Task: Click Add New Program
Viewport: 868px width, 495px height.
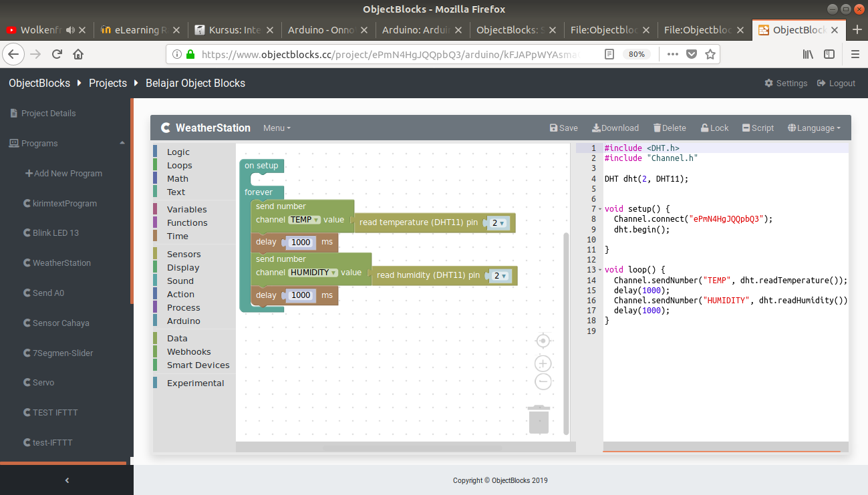Action: [x=63, y=173]
